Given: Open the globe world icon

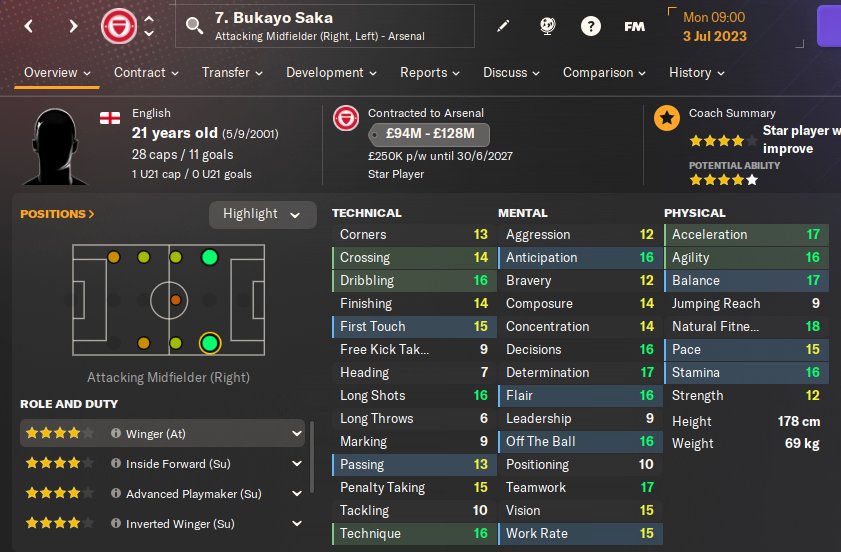Looking at the screenshot, I should click(547, 26).
